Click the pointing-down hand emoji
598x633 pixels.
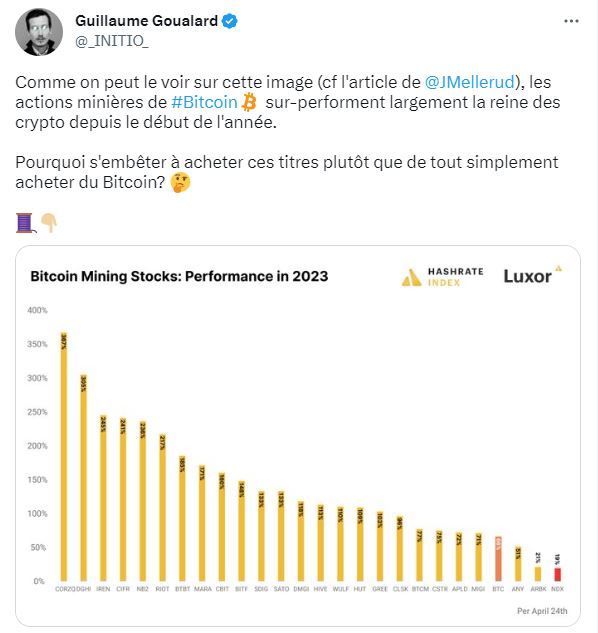(x=49, y=223)
